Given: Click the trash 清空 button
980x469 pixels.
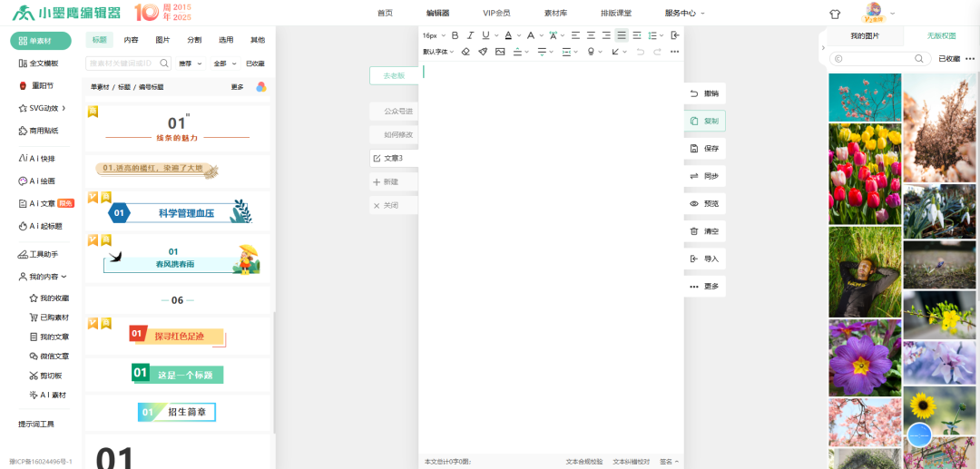Looking at the screenshot, I should 704,231.
